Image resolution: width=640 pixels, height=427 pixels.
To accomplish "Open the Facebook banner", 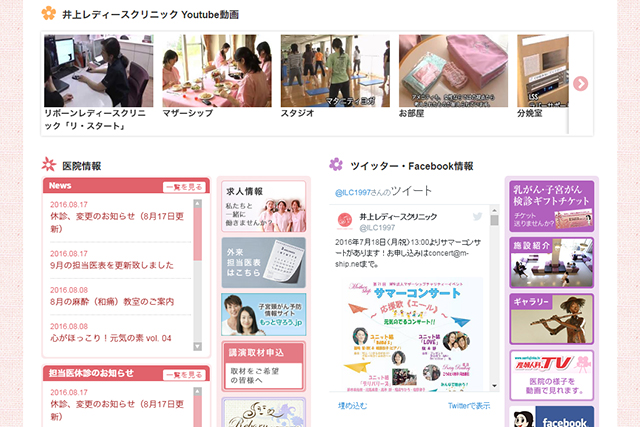I will tap(552, 417).
